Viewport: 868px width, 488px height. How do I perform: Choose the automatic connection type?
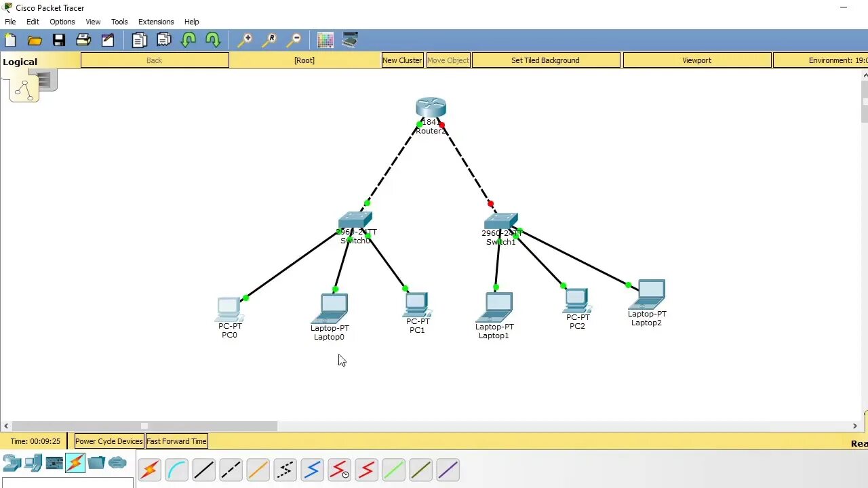point(149,469)
